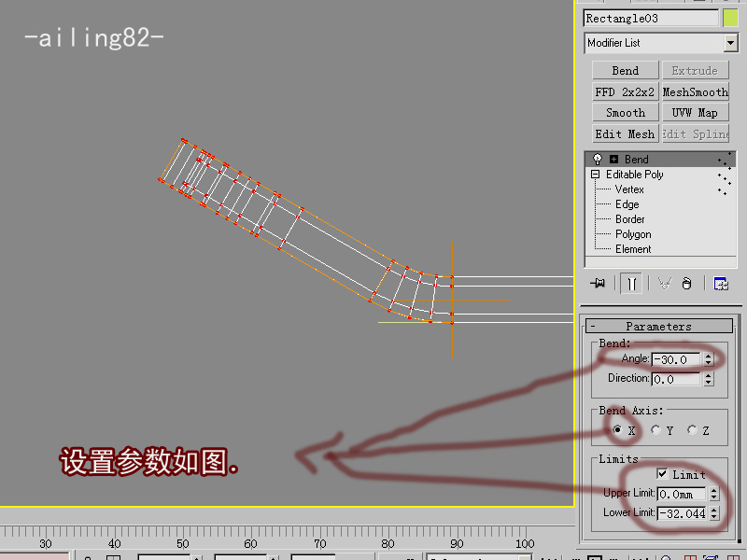
Task: Select Edge sub-object level
Action: [x=627, y=204]
